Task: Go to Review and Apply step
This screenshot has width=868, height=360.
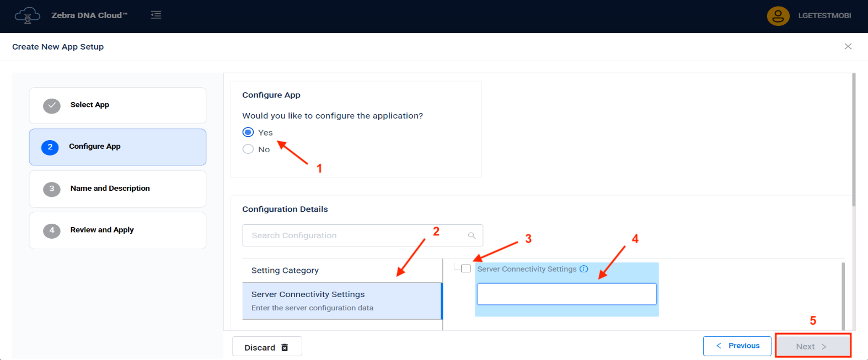Action: [x=117, y=230]
